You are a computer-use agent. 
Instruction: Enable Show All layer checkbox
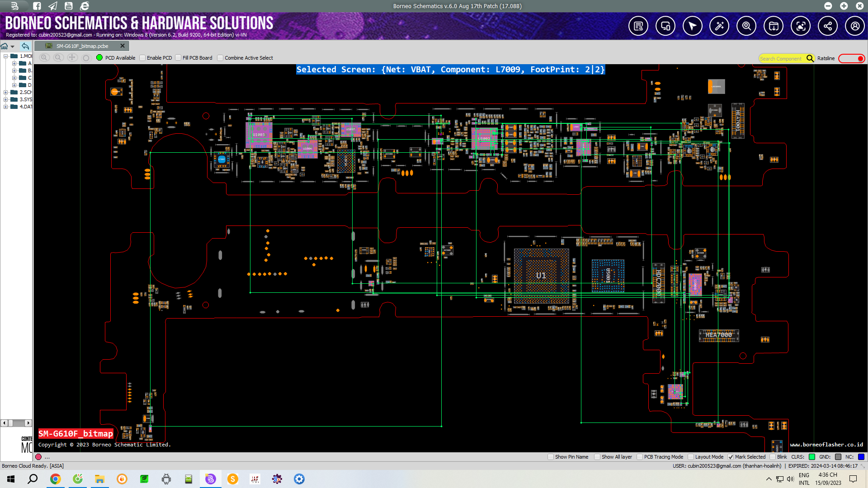click(x=597, y=457)
